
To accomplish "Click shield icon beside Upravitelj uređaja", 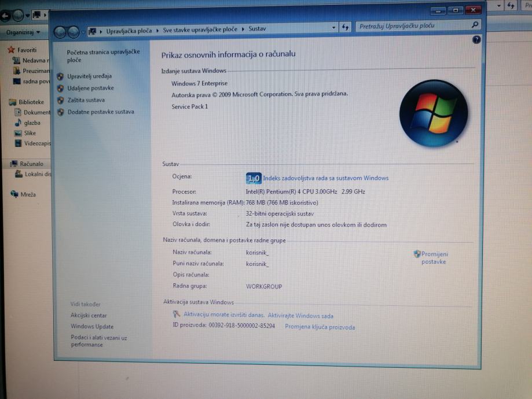I will click(60, 76).
